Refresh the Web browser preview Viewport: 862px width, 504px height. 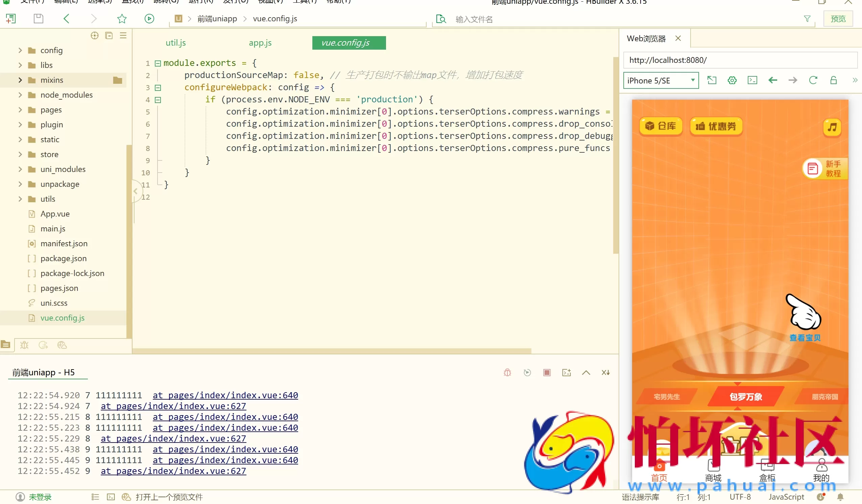point(813,80)
